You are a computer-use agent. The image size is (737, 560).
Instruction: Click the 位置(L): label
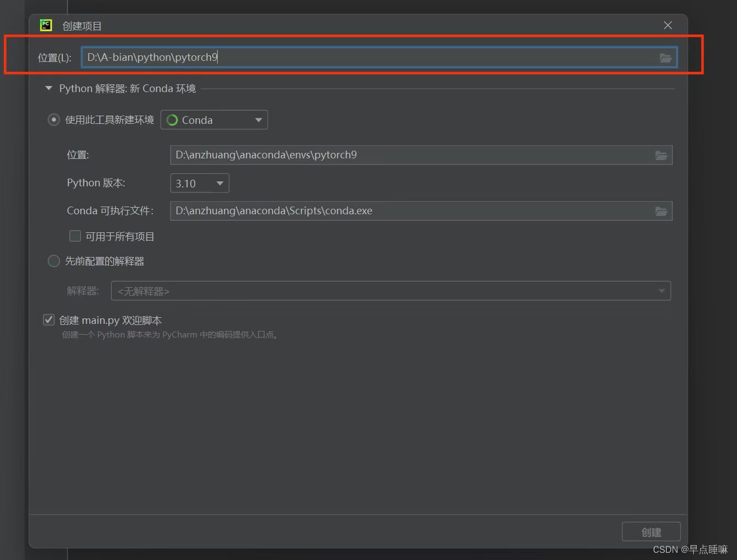54,58
